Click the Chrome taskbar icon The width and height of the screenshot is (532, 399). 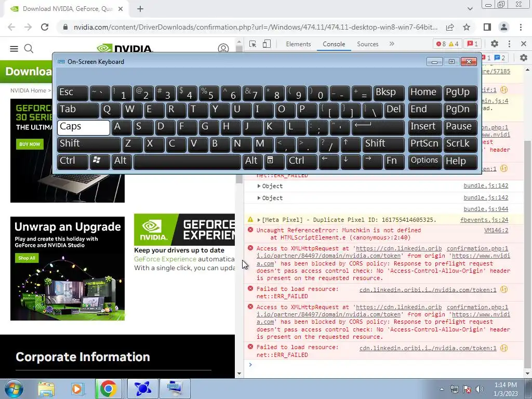coord(108,389)
